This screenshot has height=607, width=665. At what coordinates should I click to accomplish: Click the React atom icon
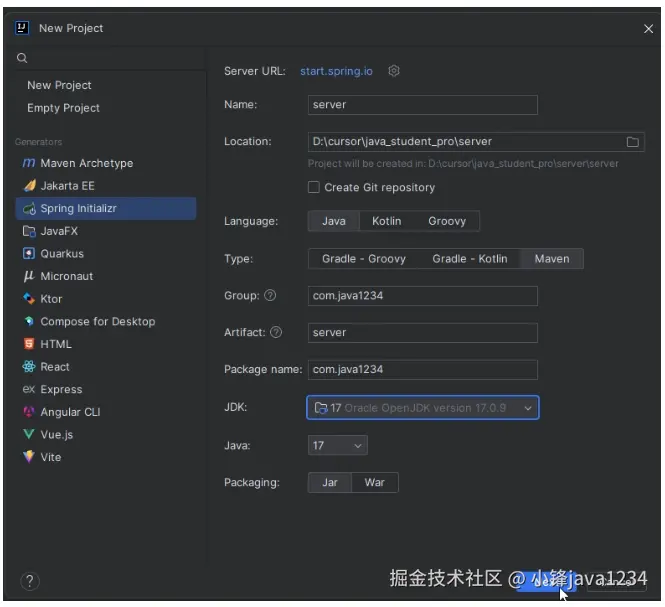tap(29, 366)
